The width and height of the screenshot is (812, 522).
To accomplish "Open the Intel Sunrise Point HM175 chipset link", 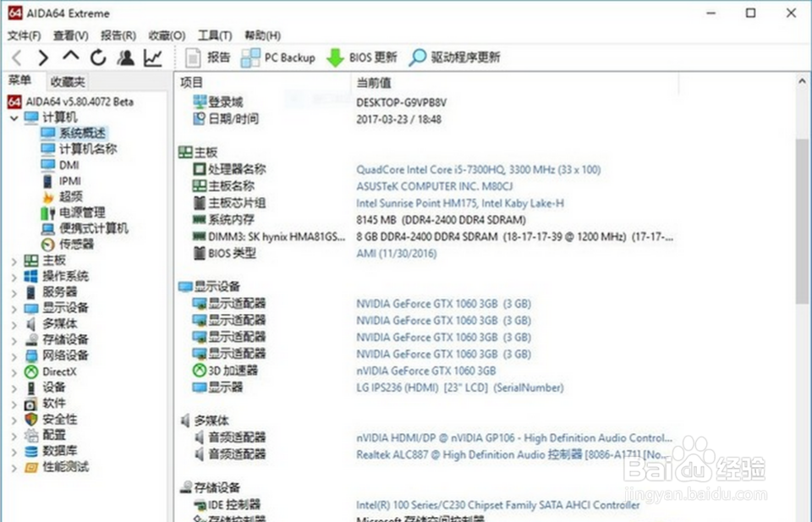I will click(460, 204).
